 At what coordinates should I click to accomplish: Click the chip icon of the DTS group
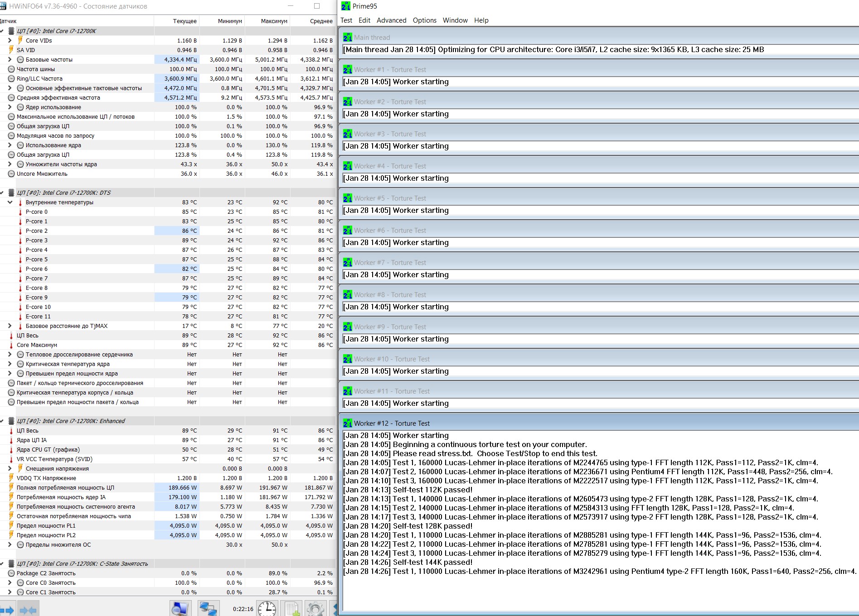pos(12,192)
